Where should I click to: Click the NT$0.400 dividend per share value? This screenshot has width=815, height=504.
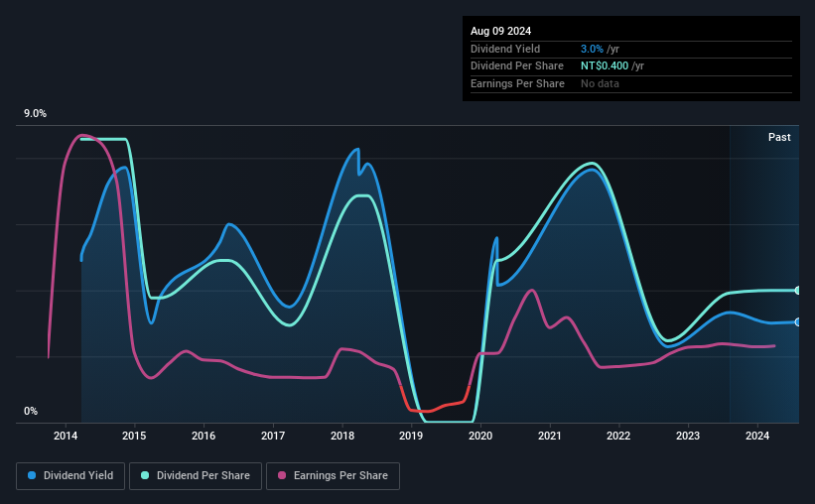[x=605, y=66]
